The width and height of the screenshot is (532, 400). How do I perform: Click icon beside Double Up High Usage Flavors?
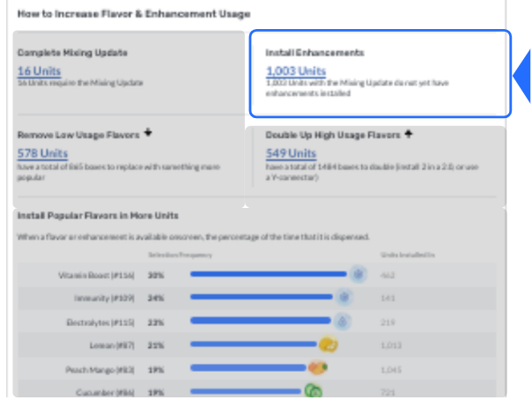(x=409, y=134)
